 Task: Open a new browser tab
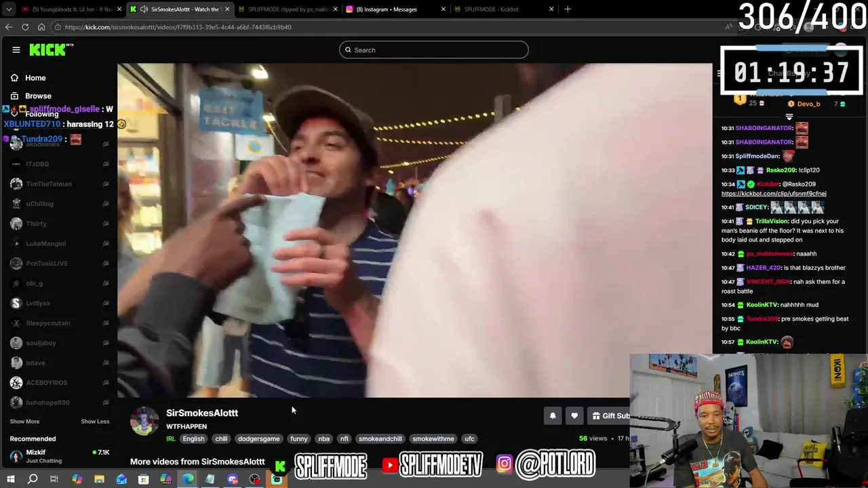(568, 9)
